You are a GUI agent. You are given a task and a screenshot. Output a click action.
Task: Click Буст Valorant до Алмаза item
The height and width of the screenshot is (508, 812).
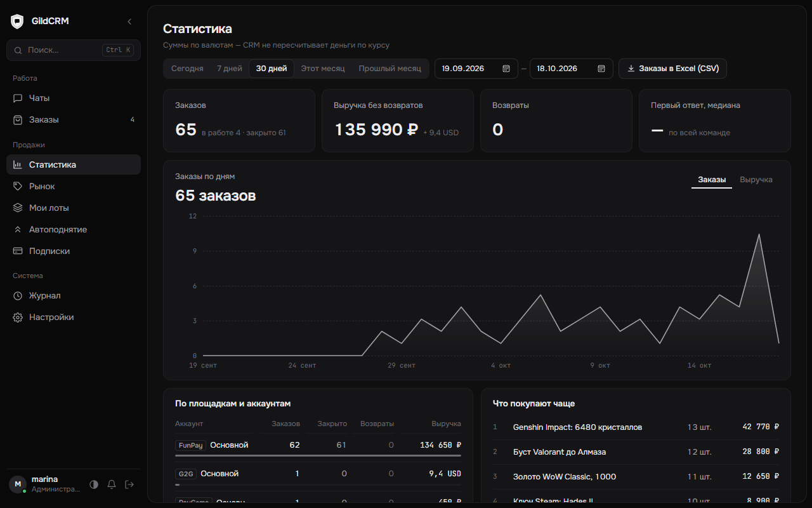click(636, 452)
